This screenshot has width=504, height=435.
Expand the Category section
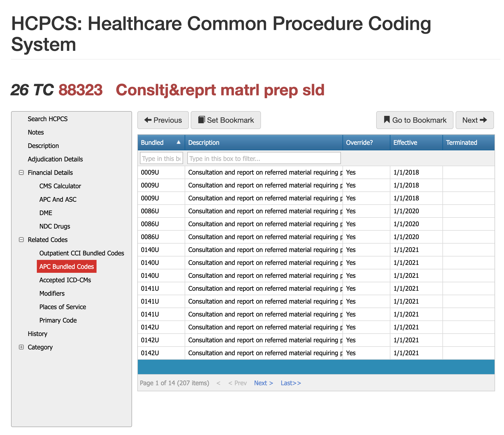[21, 347]
